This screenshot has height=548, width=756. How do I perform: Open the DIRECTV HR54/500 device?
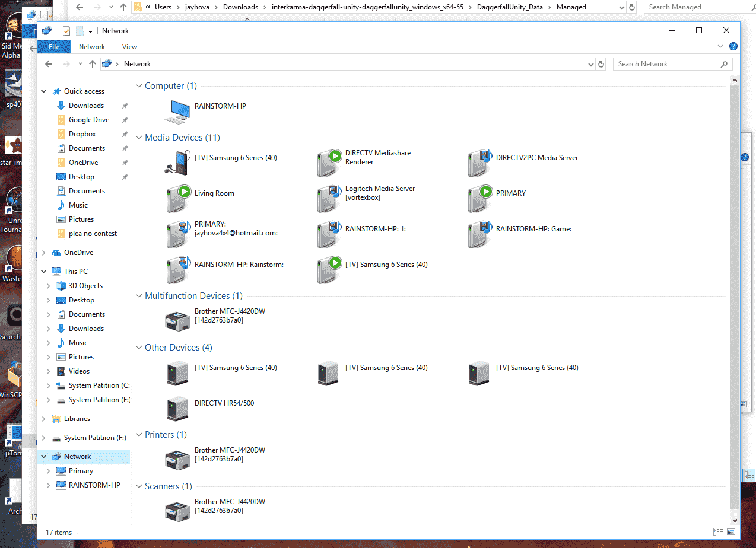[179, 408]
